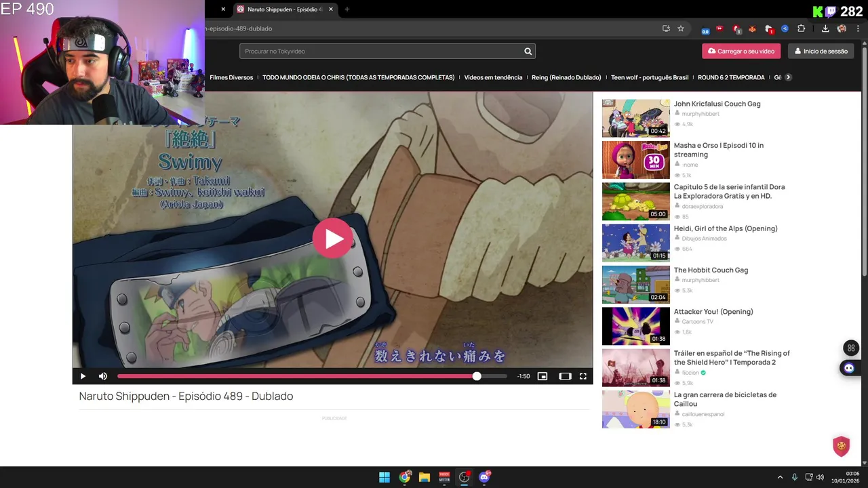Seek in the video progress bar
The height and width of the screenshot is (488, 868).
coord(312,376)
